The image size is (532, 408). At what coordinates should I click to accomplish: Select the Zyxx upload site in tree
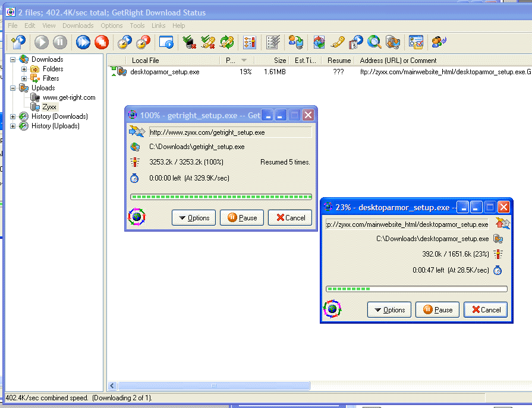click(49, 107)
